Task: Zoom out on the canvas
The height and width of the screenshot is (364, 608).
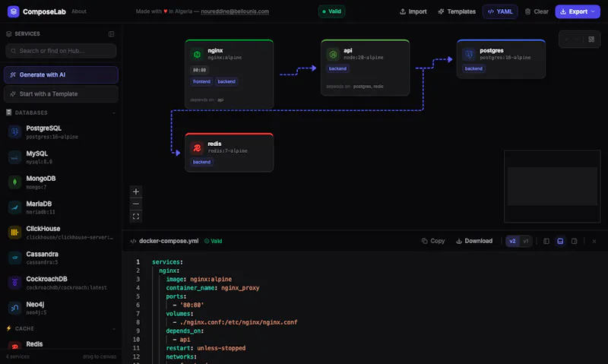Action: point(136,204)
